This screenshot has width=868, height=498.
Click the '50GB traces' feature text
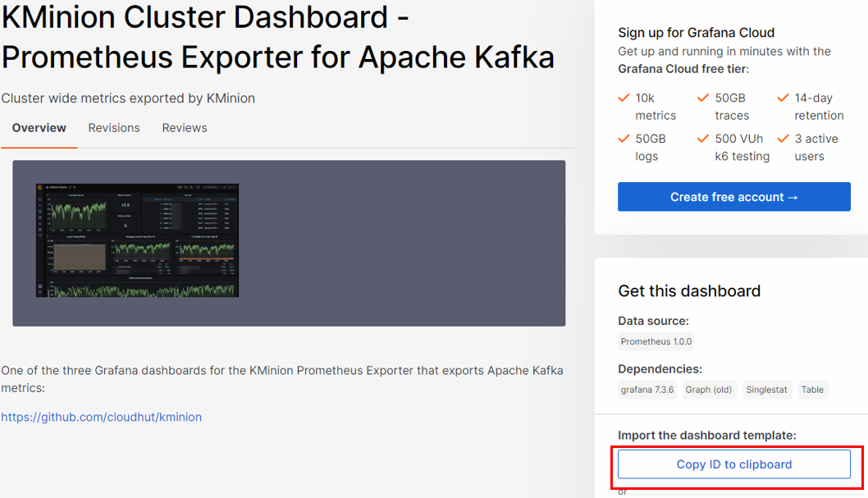click(x=732, y=107)
